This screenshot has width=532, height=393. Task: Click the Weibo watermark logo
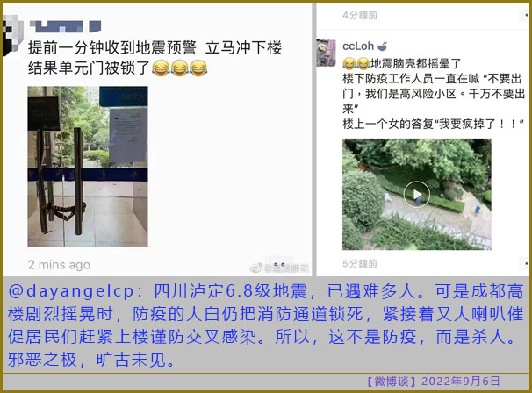[256, 268]
